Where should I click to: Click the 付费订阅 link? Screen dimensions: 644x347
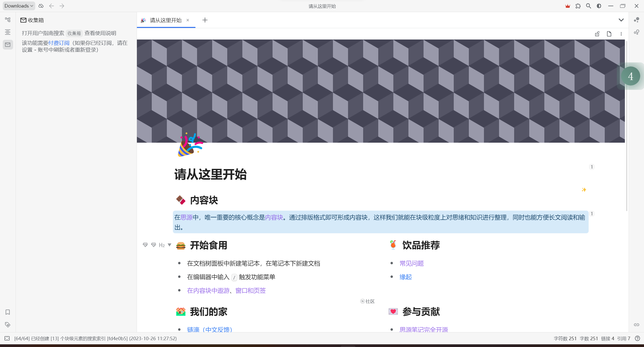click(59, 43)
